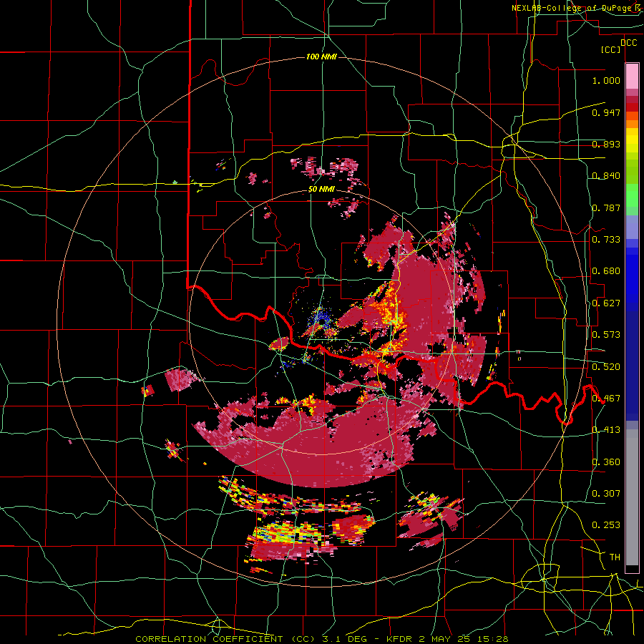Viewport: 644px width, 644px height.
Task: Select the 0.733 scale value
Action: pyautogui.click(x=606, y=240)
